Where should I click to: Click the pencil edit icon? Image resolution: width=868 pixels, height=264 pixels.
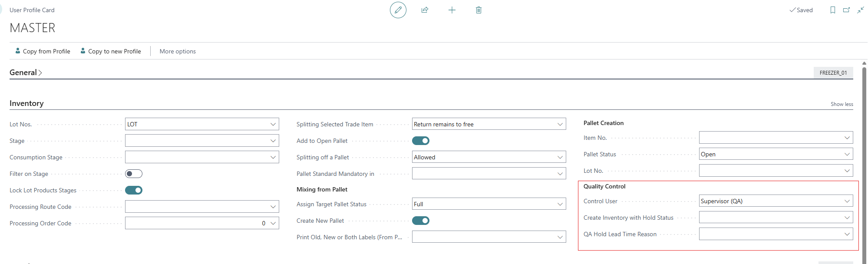pyautogui.click(x=398, y=10)
